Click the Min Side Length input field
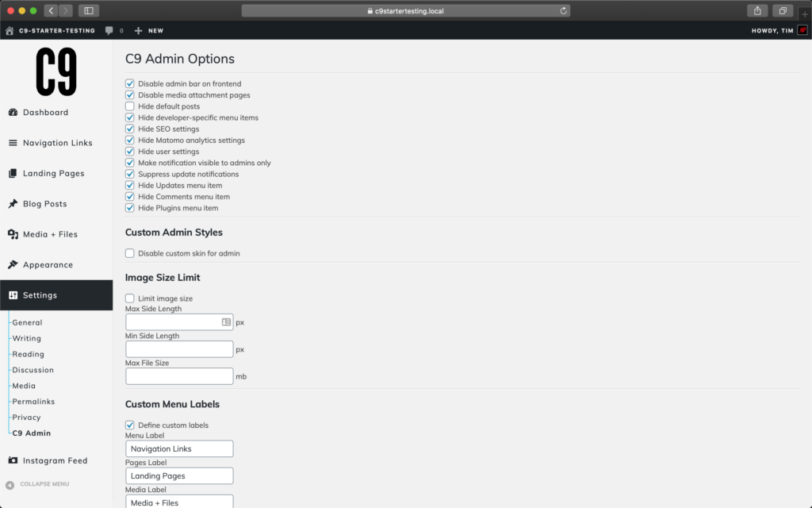 pyautogui.click(x=179, y=349)
